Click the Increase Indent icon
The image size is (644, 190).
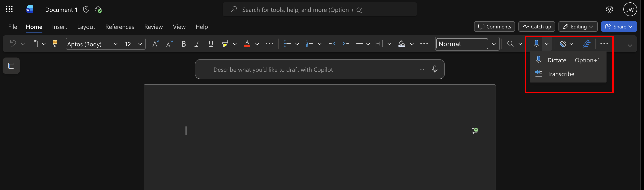click(346, 44)
